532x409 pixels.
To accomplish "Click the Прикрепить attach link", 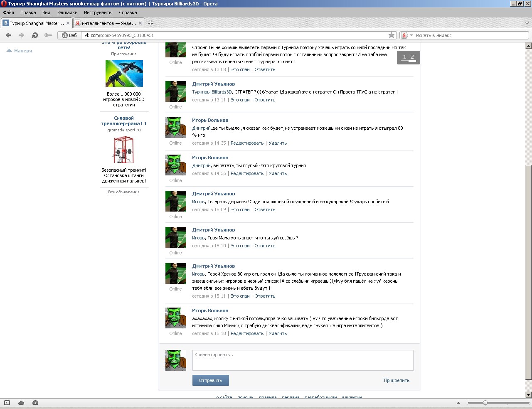I will tap(397, 380).
